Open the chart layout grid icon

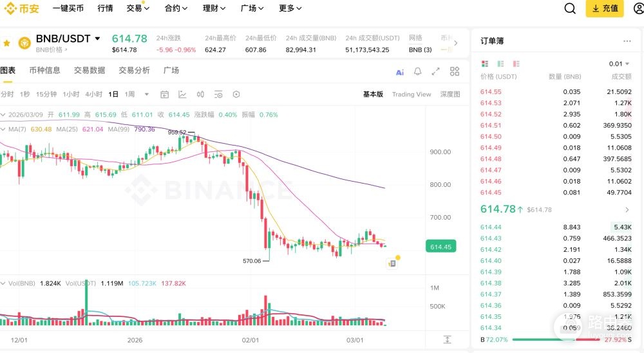[455, 72]
